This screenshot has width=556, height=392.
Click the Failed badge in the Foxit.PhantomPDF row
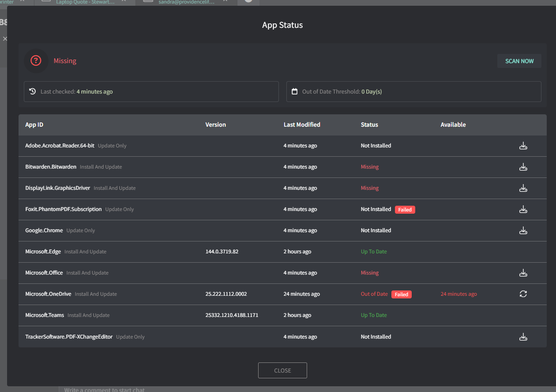pos(405,210)
